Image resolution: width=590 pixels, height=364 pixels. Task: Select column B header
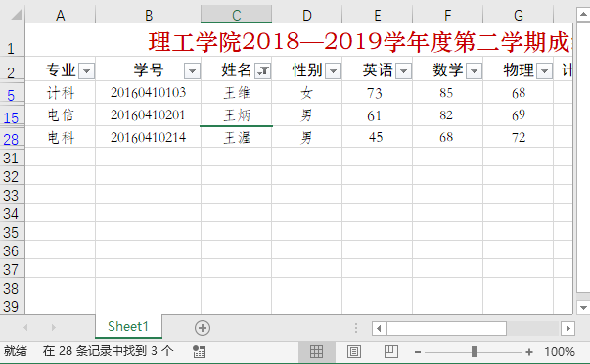149,15
